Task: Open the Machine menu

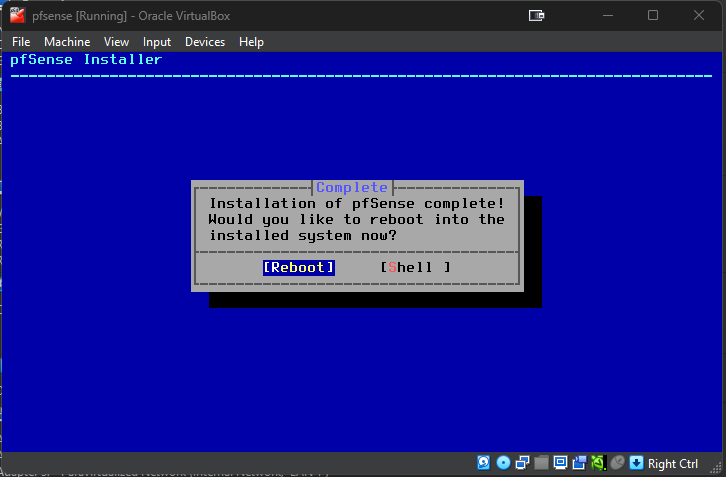Action: [x=67, y=42]
